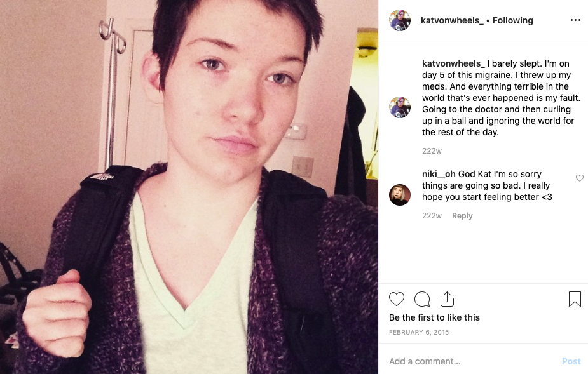Viewport: 588px width, 374px height.
Task: Share the post via the share icon
Action: point(447,298)
